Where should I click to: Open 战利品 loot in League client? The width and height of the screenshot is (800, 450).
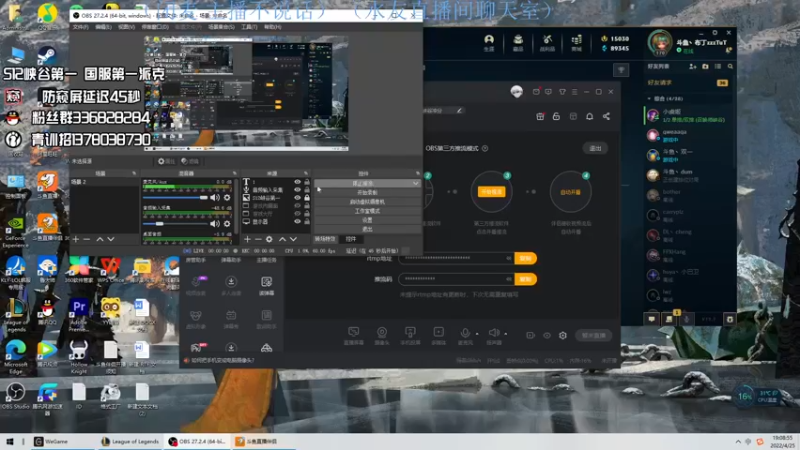tap(547, 43)
